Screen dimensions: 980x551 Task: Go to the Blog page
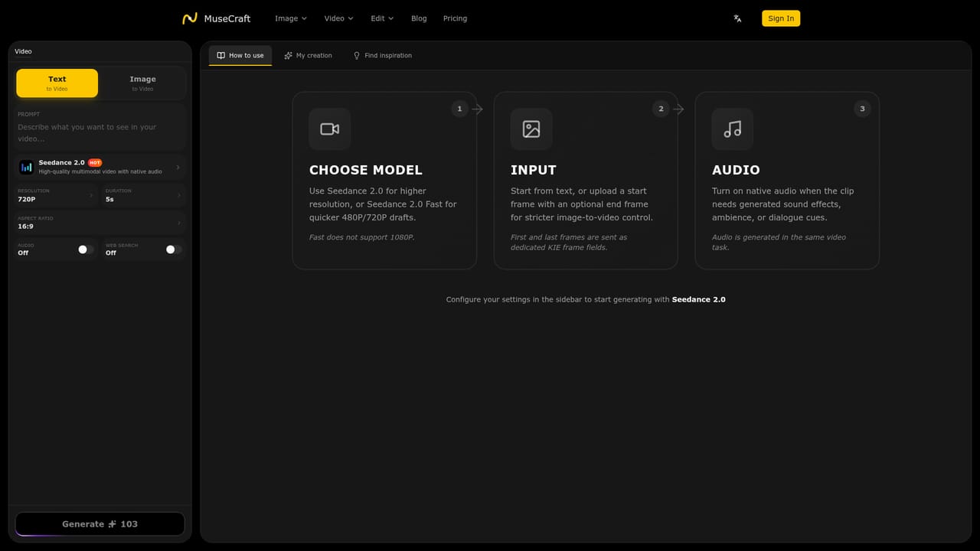(x=419, y=18)
